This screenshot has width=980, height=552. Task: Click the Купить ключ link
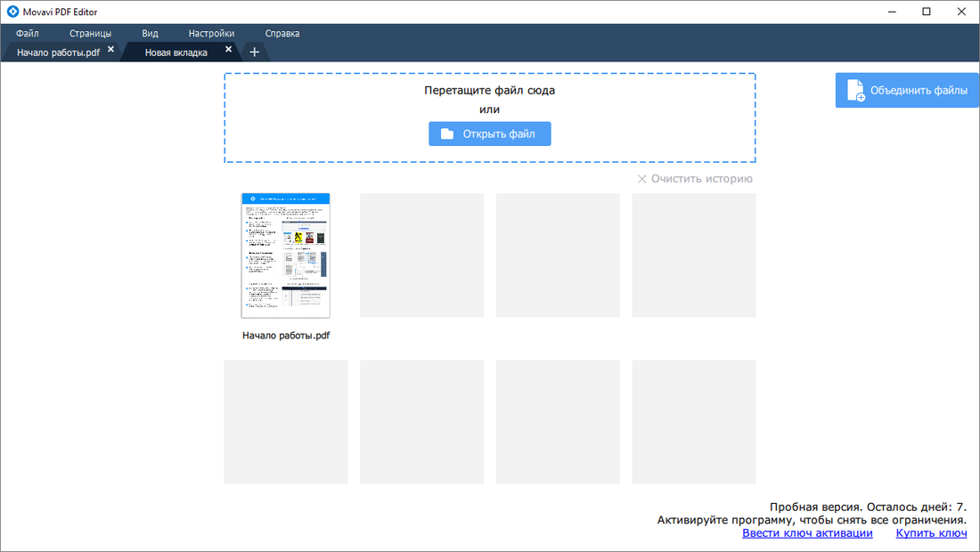click(931, 532)
